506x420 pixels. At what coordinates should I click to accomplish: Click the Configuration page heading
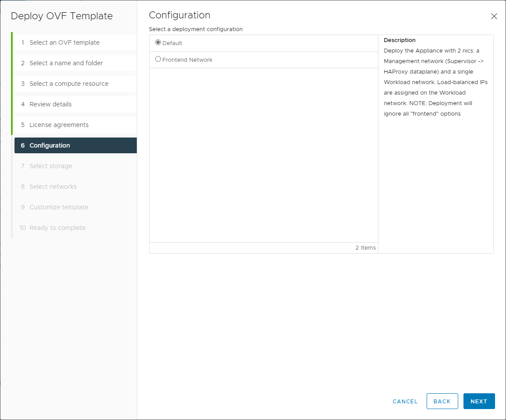click(x=180, y=15)
